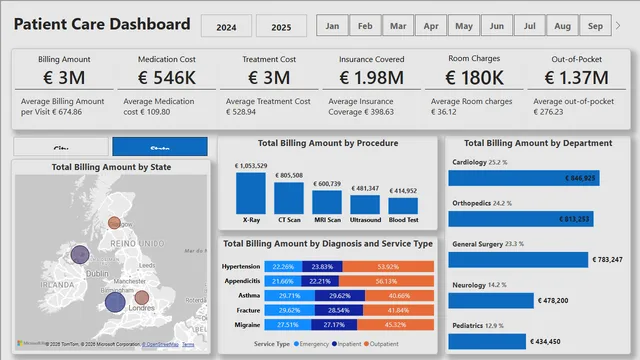The height and width of the screenshot is (360, 640).
Task: Open the map Terms link
Action: click(188, 344)
